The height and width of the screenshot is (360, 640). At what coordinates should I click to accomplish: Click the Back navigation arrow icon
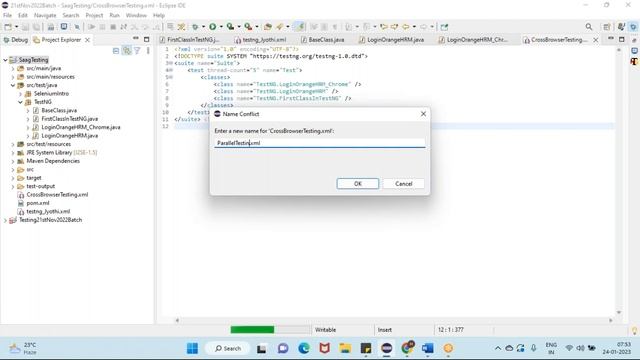click(x=406, y=27)
